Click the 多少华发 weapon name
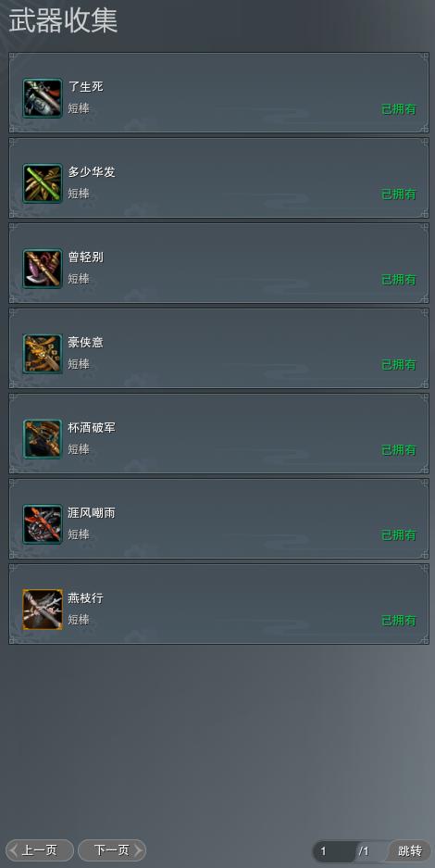This screenshot has width=435, height=868. coord(92,172)
